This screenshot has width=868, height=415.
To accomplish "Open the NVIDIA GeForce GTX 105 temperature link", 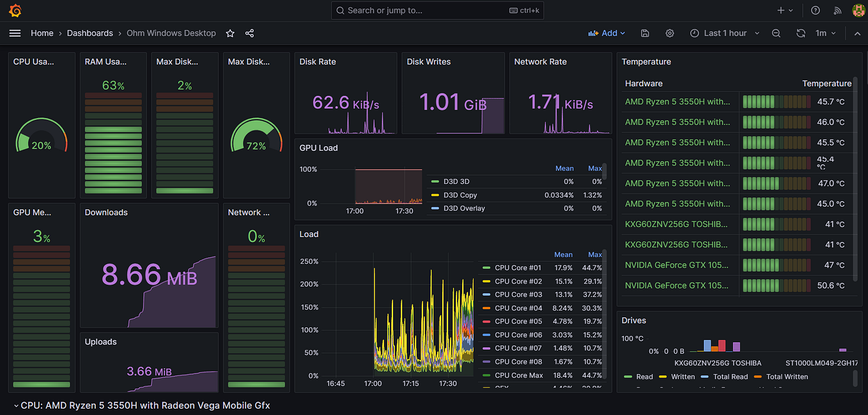I will click(x=678, y=265).
